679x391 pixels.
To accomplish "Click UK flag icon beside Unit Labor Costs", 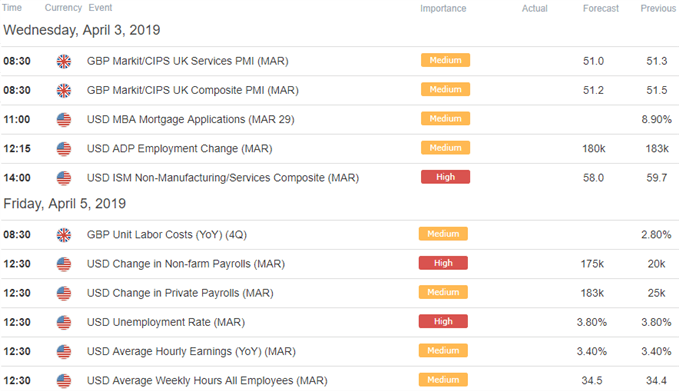I will tap(64, 235).
